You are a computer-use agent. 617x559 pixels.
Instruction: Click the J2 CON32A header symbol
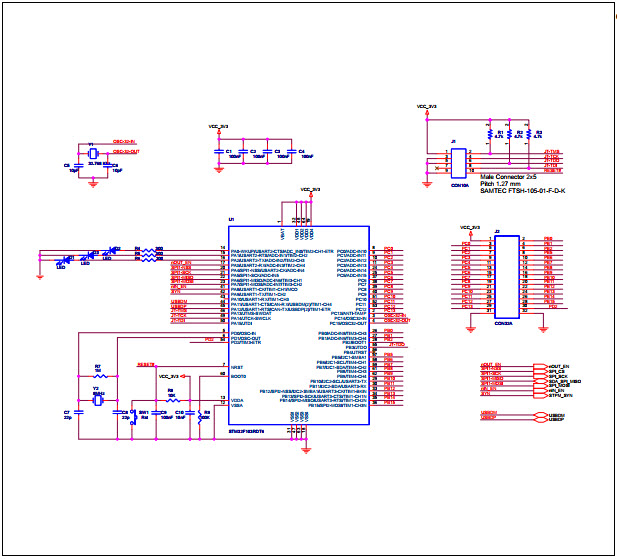pos(507,276)
